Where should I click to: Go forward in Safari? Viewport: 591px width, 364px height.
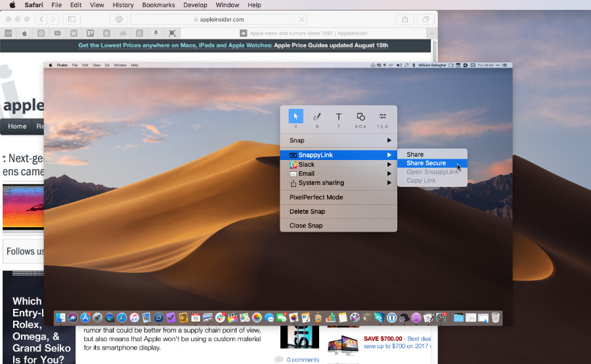coord(54,19)
